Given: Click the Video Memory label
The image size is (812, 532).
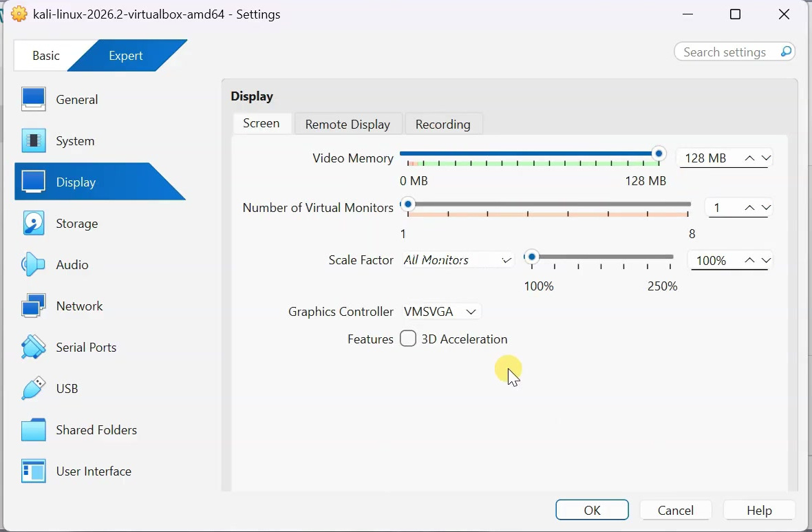Looking at the screenshot, I should click(352, 158).
